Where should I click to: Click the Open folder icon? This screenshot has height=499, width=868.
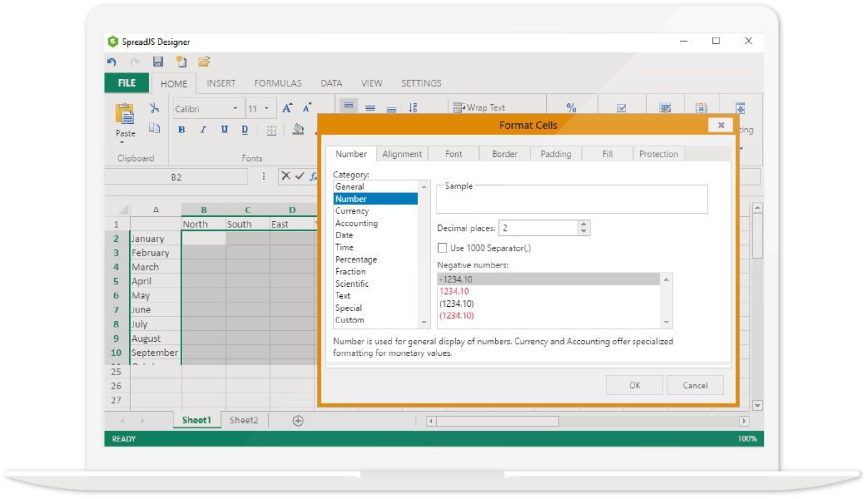tap(204, 62)
